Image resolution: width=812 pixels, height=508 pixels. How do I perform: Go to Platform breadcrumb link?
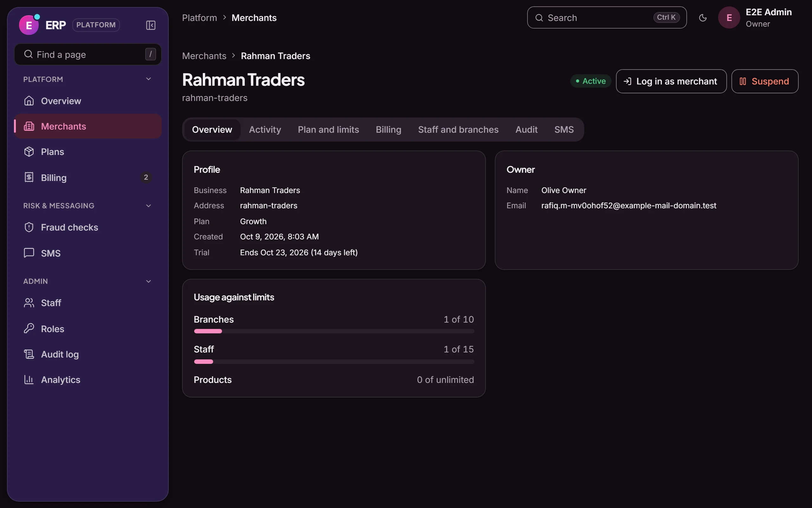pyautogui.click(x=199, y=18)
